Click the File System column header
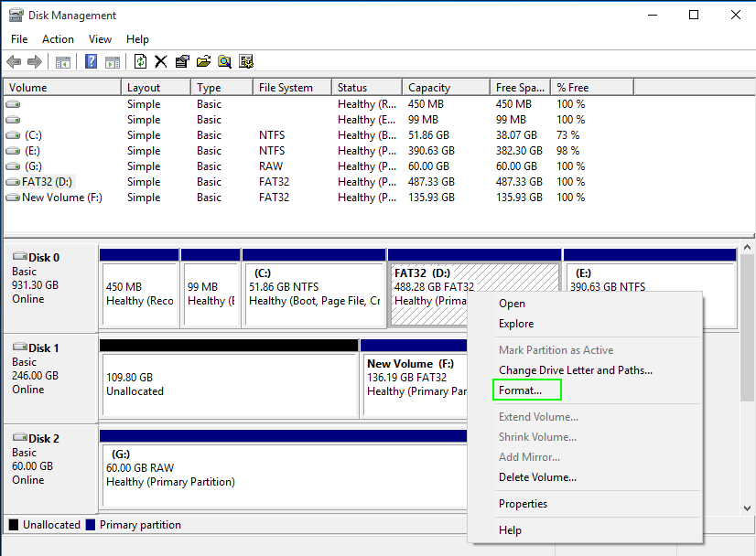The image size is (756, 556). [x=286, y=88]
